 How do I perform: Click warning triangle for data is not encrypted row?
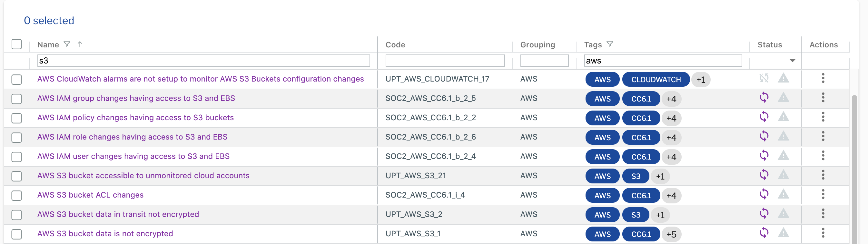coord(784,233)
